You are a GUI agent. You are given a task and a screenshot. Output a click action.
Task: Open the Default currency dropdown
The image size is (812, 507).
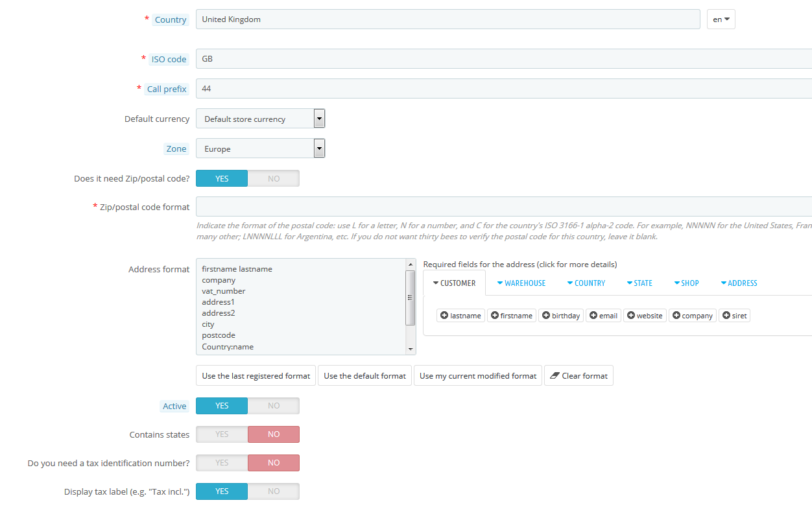(x=260, y=119)
